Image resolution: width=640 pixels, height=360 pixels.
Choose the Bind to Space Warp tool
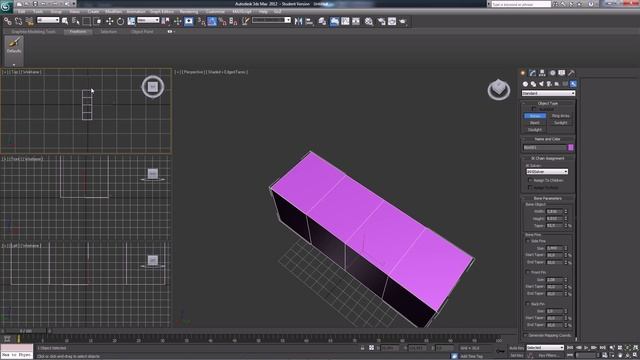[29, 21]
